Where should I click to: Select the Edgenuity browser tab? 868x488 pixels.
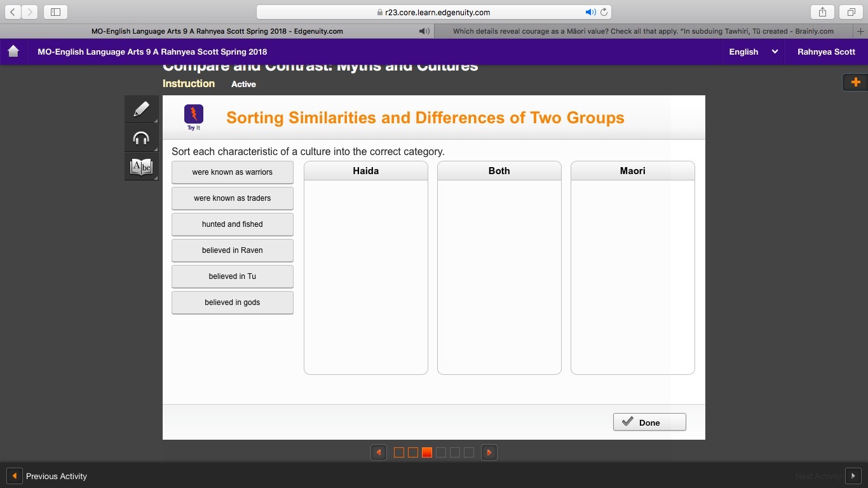(217, 31)
